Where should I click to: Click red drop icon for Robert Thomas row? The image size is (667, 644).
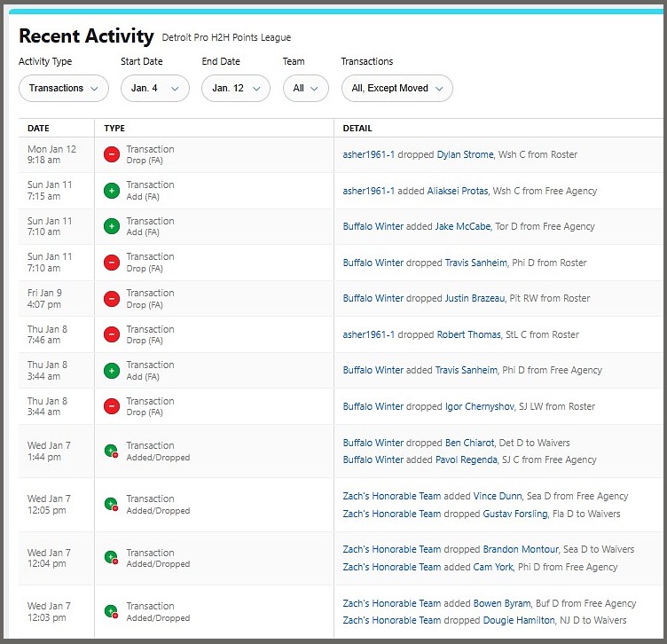point(112,334)
